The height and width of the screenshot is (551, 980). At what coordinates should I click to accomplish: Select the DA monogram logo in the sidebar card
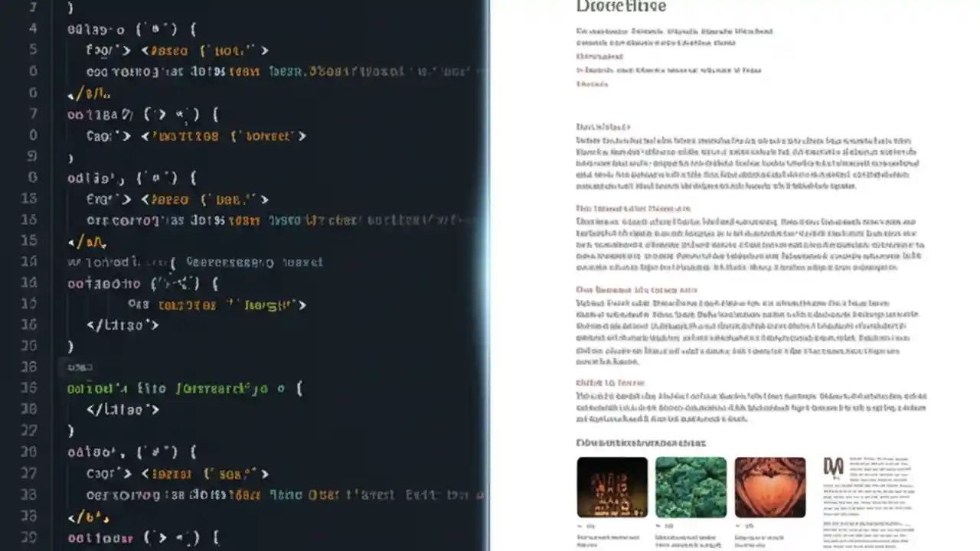tap(835, 465)
